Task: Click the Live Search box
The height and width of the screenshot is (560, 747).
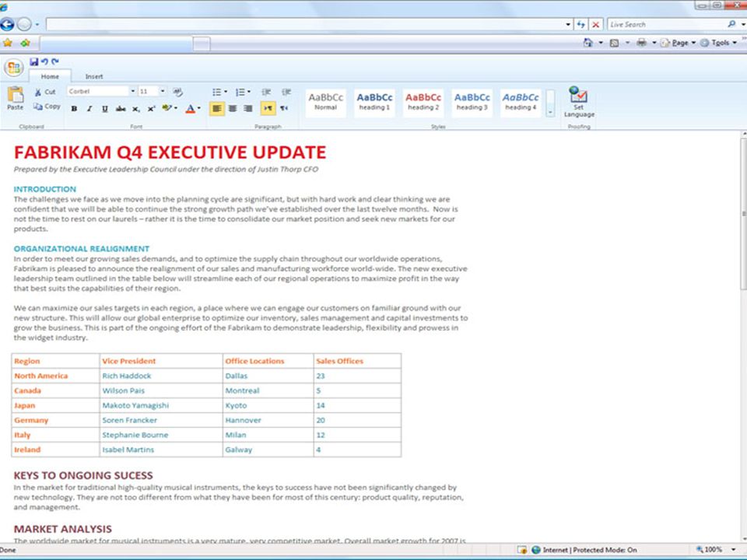Action: click(x=667, y=24)
